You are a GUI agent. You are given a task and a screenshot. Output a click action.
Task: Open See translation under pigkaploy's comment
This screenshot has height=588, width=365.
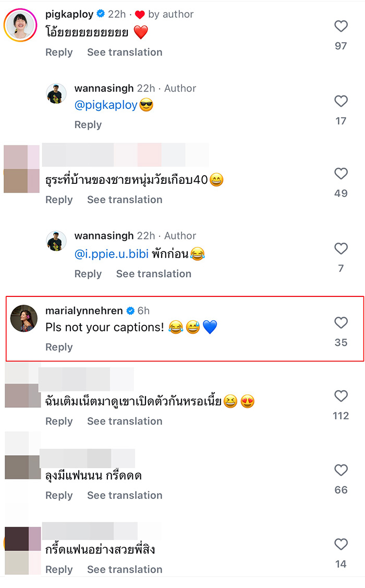click(125, 52)
